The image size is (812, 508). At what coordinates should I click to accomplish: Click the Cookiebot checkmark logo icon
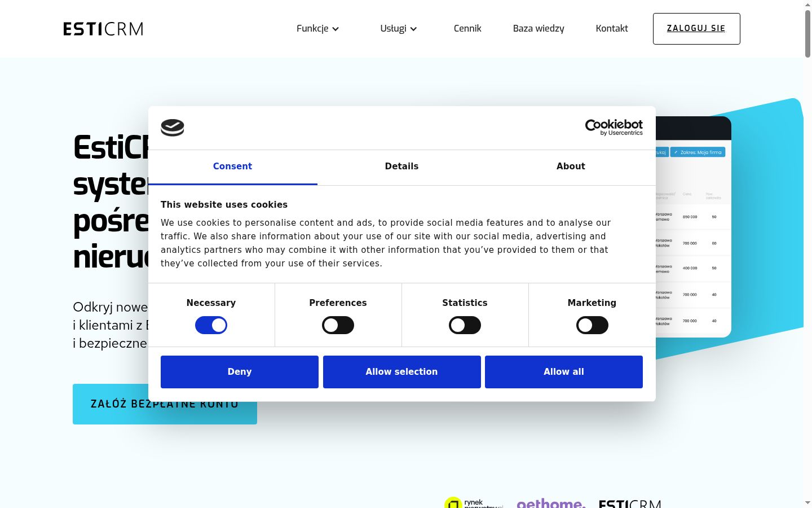173,128
